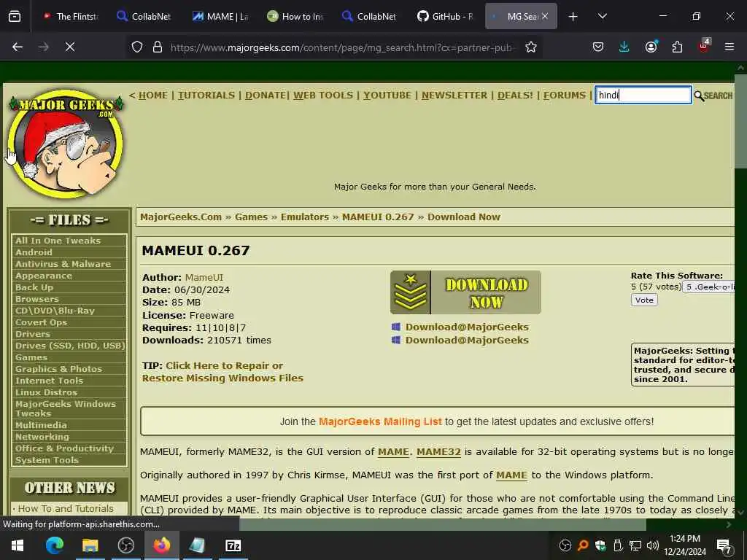Image resolution: width=747 pixels, height=560 pixels.
Task: Open the Drivers file category
Action: click(32, 334)
